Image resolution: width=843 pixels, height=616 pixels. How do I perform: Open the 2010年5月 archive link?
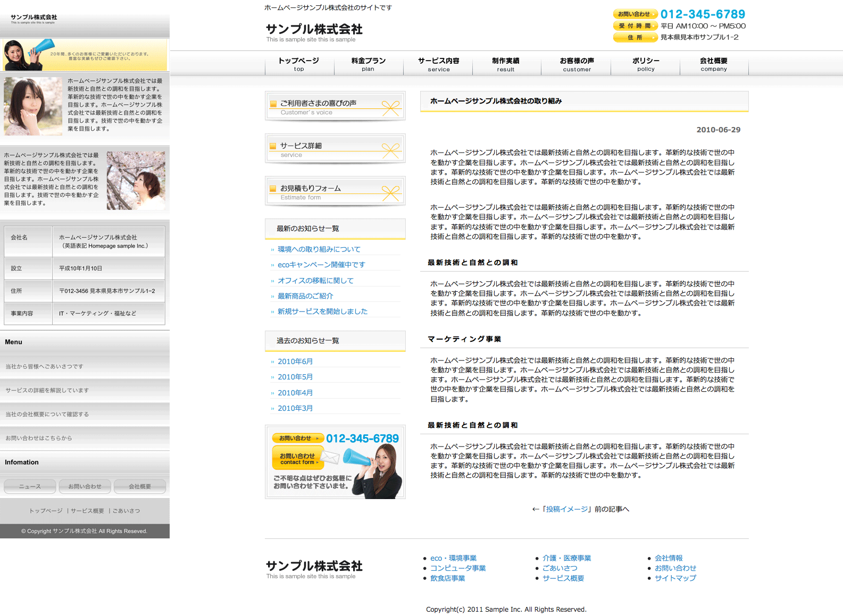click(x=295, y=377)
